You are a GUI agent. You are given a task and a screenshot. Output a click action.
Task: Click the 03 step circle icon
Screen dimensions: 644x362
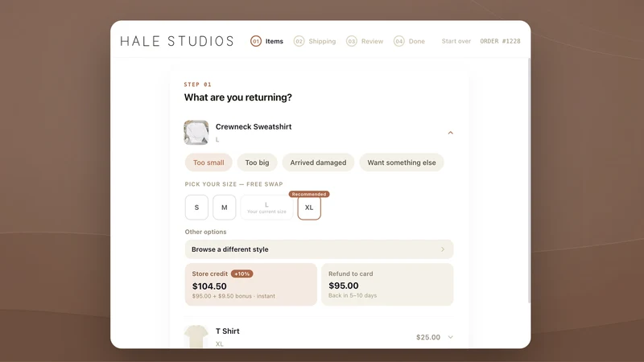point(352,41)
